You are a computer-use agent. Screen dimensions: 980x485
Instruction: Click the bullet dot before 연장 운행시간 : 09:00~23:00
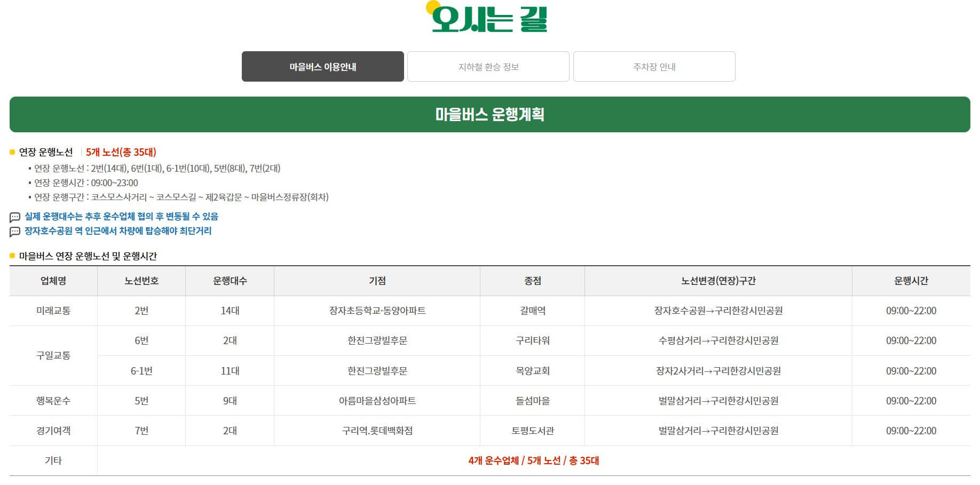29,183
